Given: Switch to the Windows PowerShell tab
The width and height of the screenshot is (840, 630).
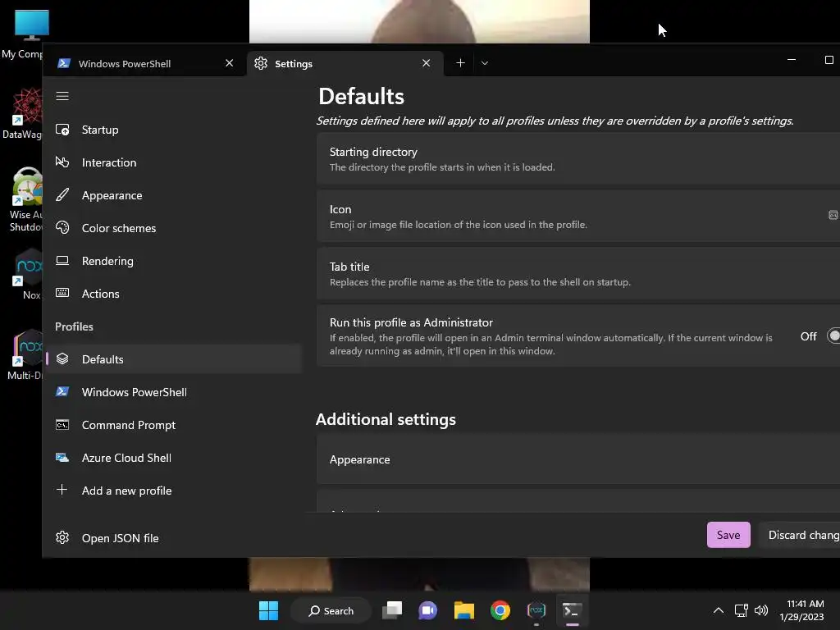Looking at the screenshot, I should point(144,63).
